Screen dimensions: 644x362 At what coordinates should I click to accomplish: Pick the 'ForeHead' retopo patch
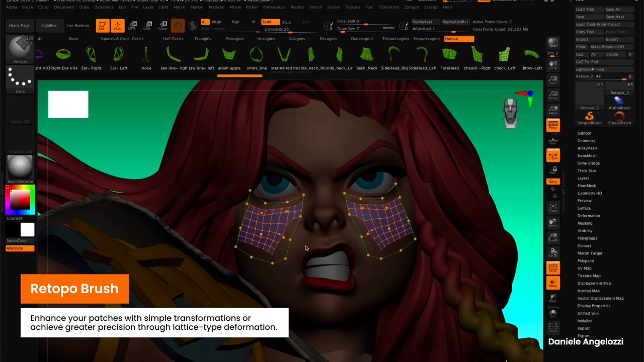[449, 58]
